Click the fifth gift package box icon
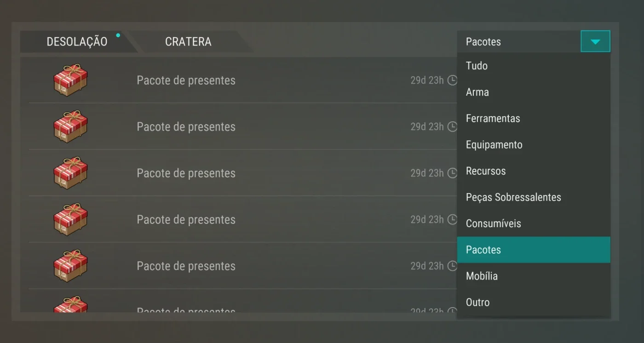Image resolution: width=644 pixels, height=343 pixels. tap(70, 266)
